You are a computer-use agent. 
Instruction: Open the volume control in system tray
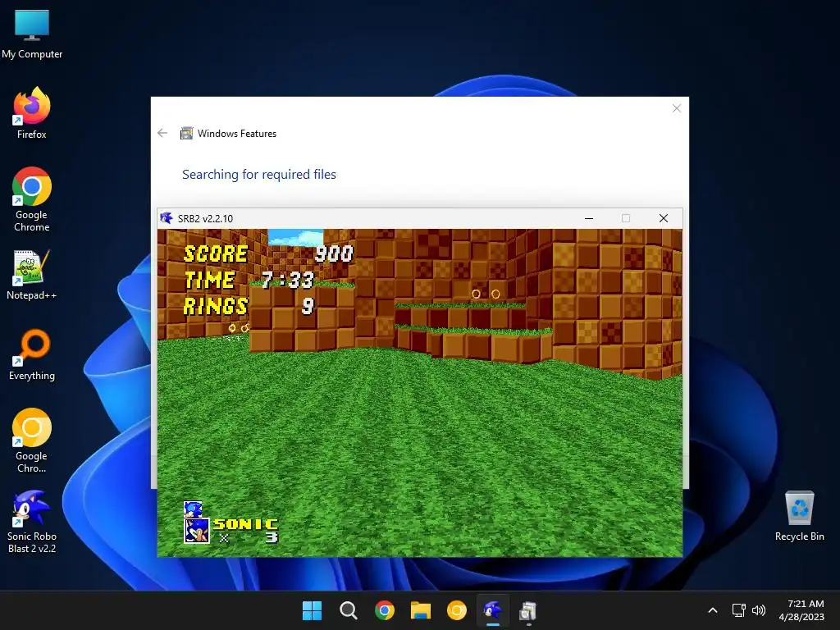click(759, 610)
